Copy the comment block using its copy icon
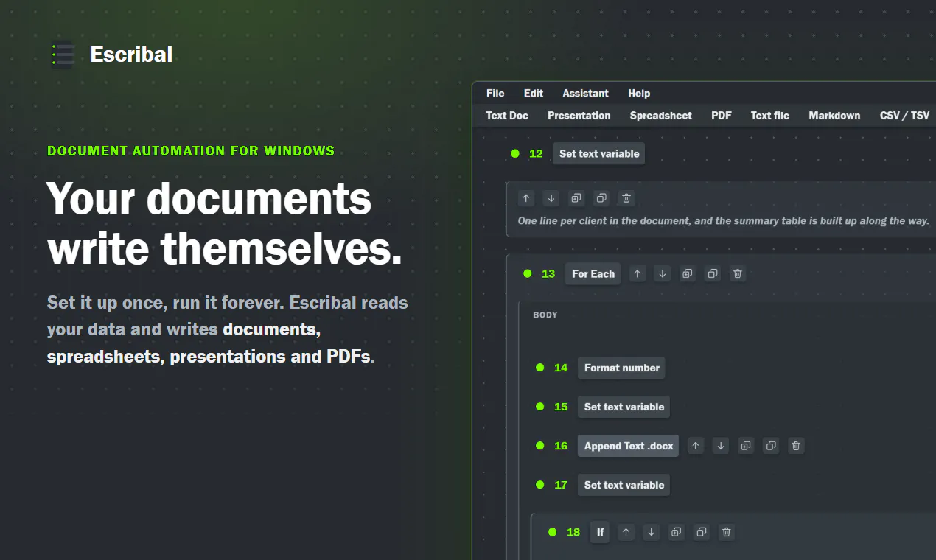 [601, 198]
